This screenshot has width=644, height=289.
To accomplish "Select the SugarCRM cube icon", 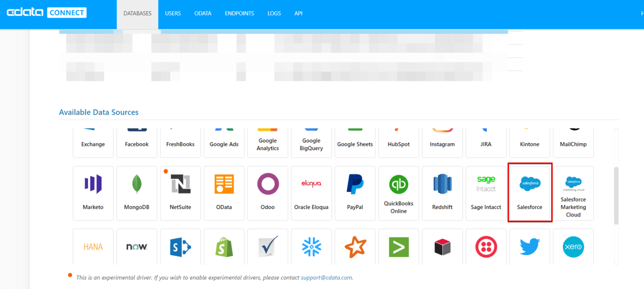I will [x=442, y=247].
